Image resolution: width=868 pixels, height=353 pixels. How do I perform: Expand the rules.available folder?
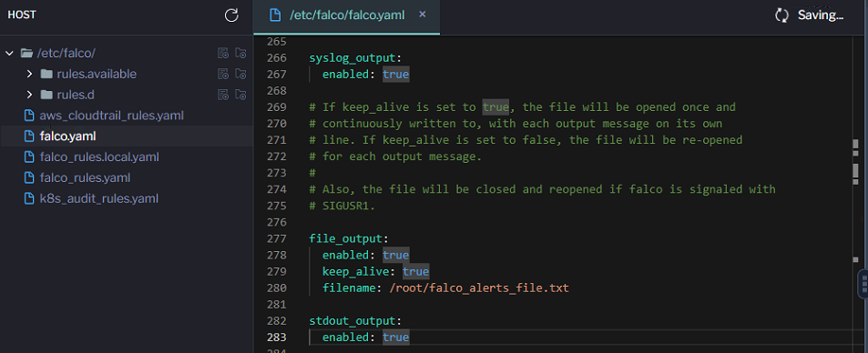pos(30,74)
